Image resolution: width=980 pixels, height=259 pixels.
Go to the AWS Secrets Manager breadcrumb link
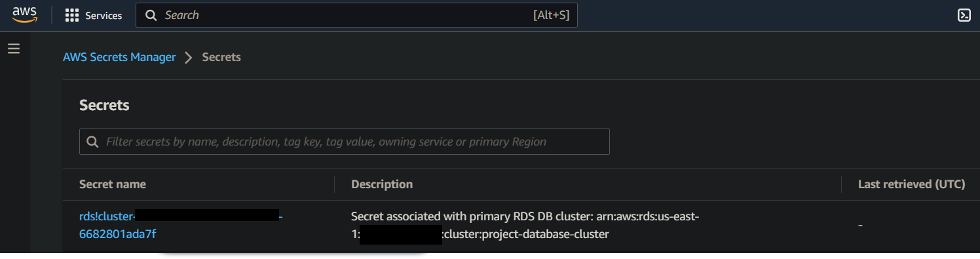[x=119, y=57]
